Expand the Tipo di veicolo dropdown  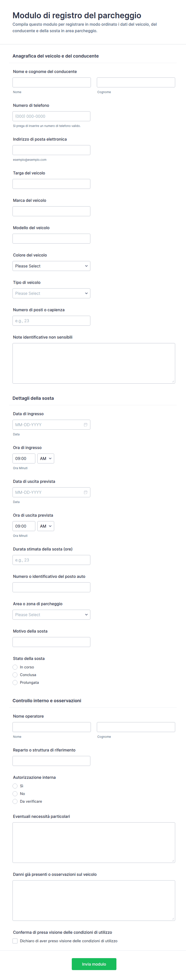click(51, 293)
